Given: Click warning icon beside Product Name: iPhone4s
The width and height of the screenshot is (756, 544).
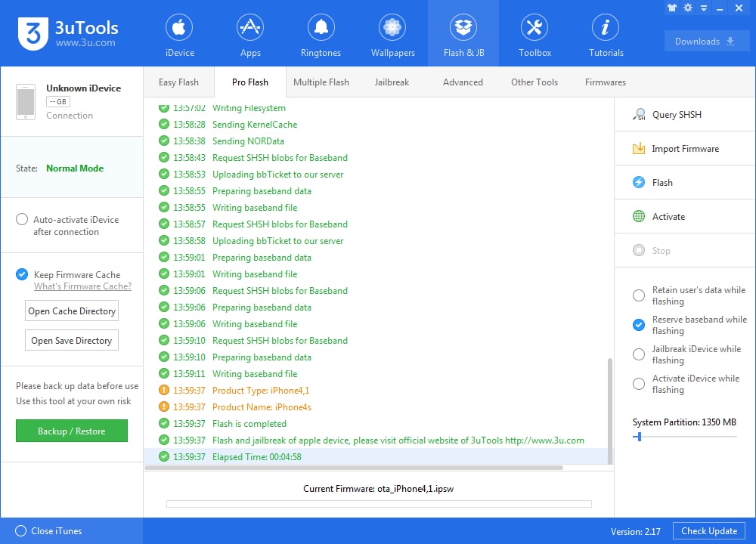Looking at the screenshot, I should pos(164,406).
